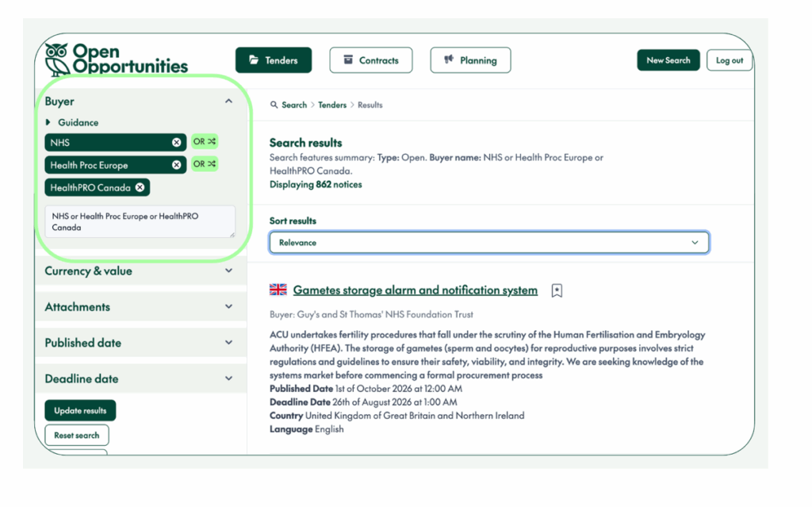The width and height of the screenshot is (812, 507).
Task: Open Contracts via its document icon
Action: (x=347, y=60)
